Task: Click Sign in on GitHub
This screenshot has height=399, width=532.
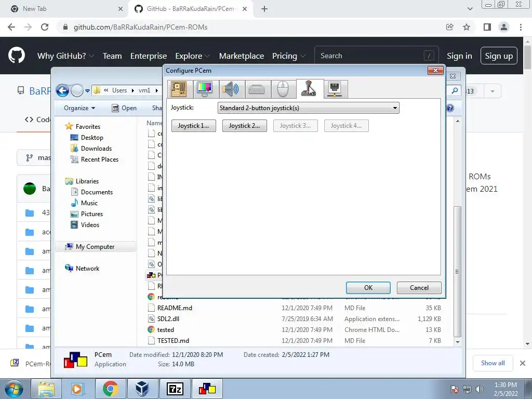Action: [x=459, y=56]
